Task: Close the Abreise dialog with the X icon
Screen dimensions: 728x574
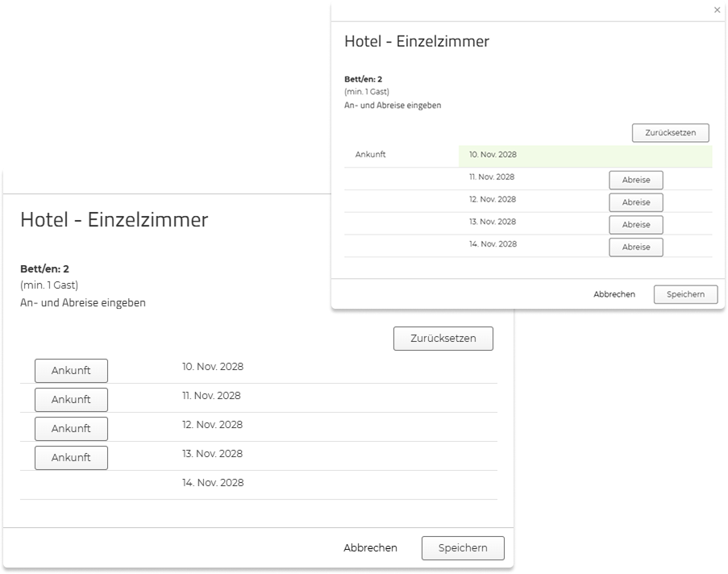Action: (x=717, y=10)
